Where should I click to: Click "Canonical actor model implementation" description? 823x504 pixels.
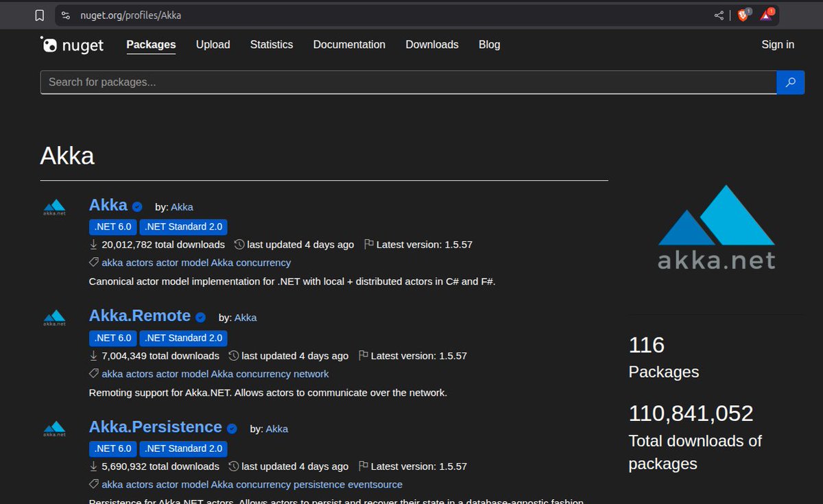point(292,282)
